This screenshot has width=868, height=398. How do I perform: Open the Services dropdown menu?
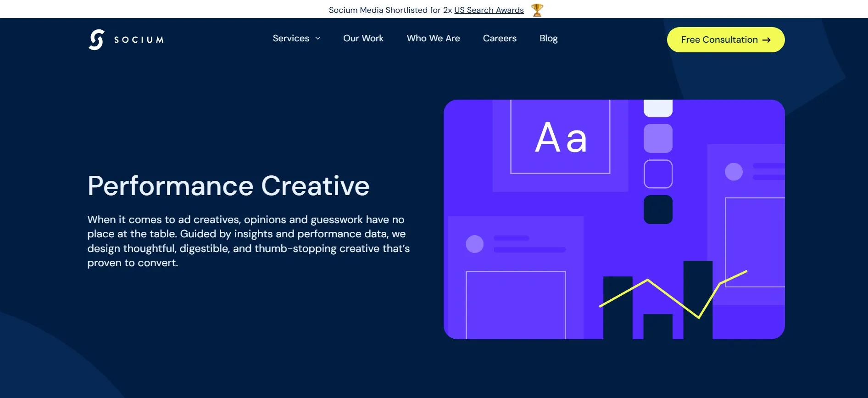(296, 39)
